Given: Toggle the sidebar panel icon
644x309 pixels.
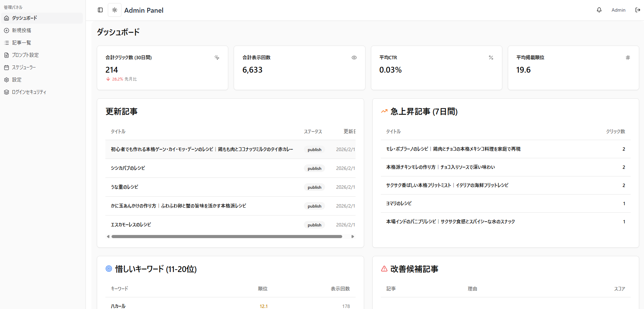Looking at the screenshot, I should pyautogui.click(x=100, y=10).
